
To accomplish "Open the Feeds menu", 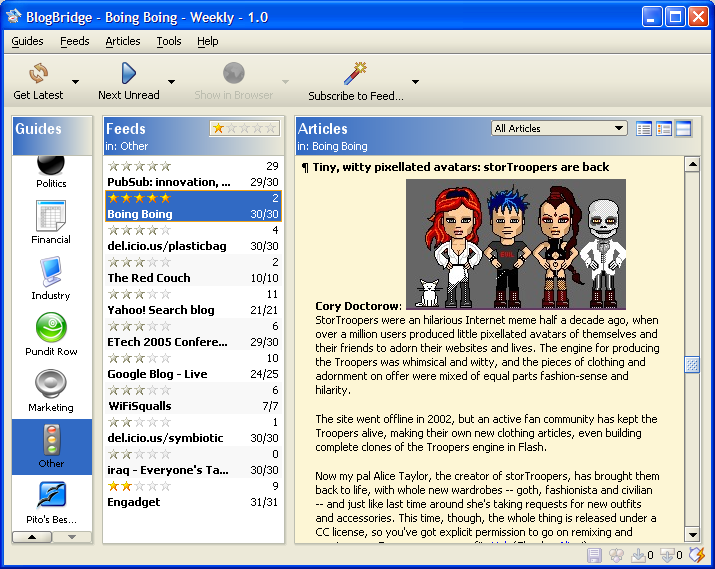I will pyautogui.click(x=75, y=41).
